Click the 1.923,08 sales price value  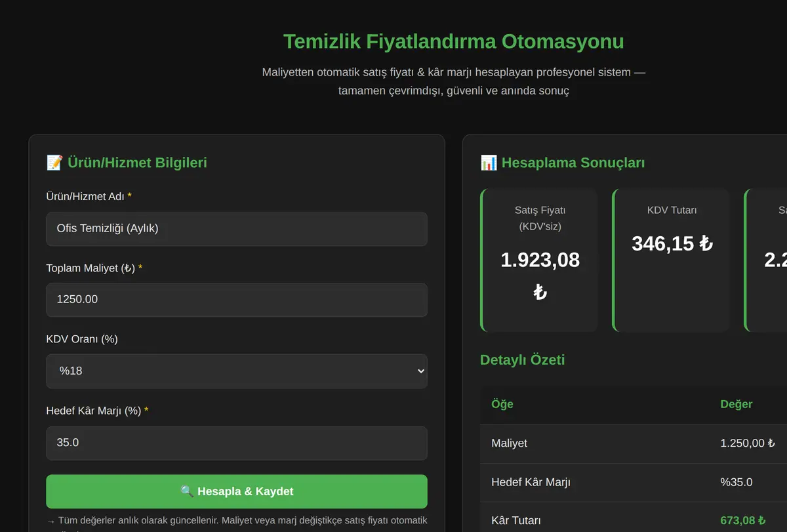(x=540, y=260)
